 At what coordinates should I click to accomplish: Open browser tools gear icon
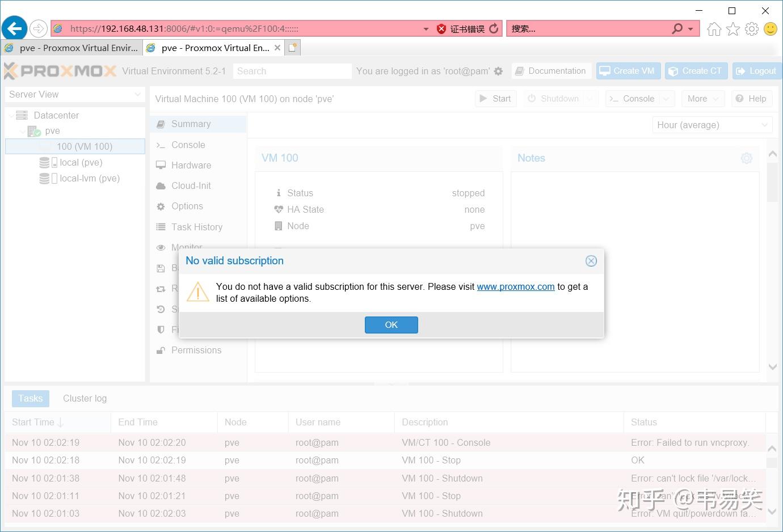point(752,28)
